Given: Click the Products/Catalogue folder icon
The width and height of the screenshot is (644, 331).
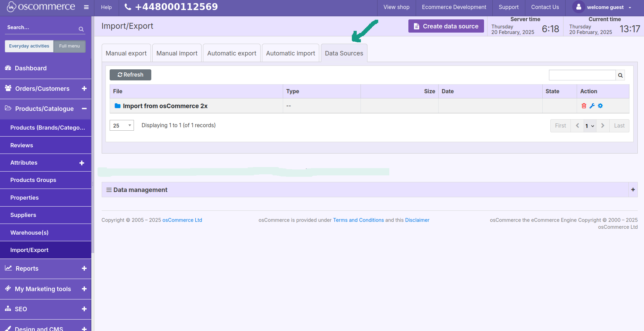Looking at the screenshot, I should [x=8, y=108].
